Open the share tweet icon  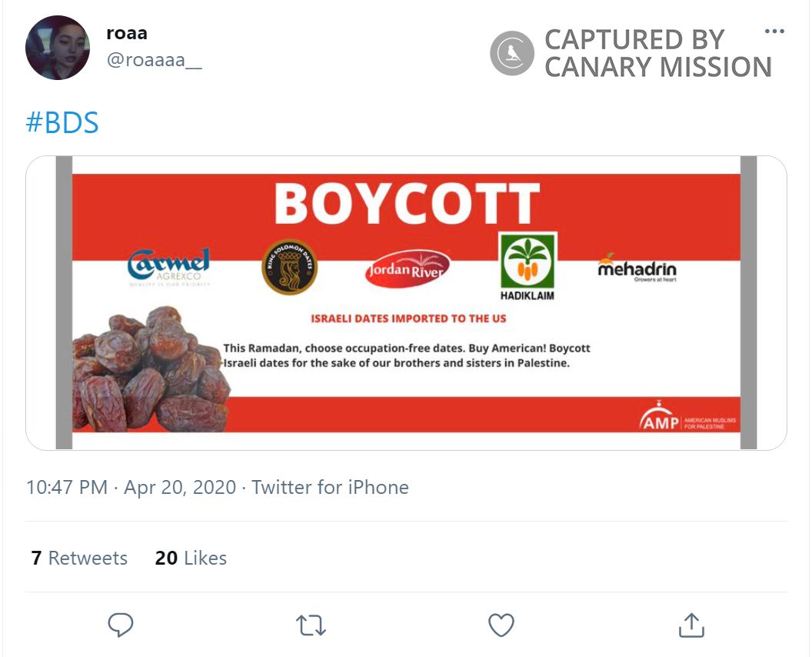click(691, 625)
